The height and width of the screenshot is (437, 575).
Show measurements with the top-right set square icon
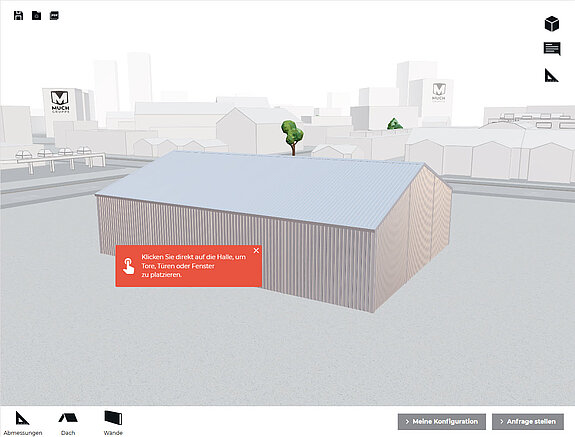551,75
